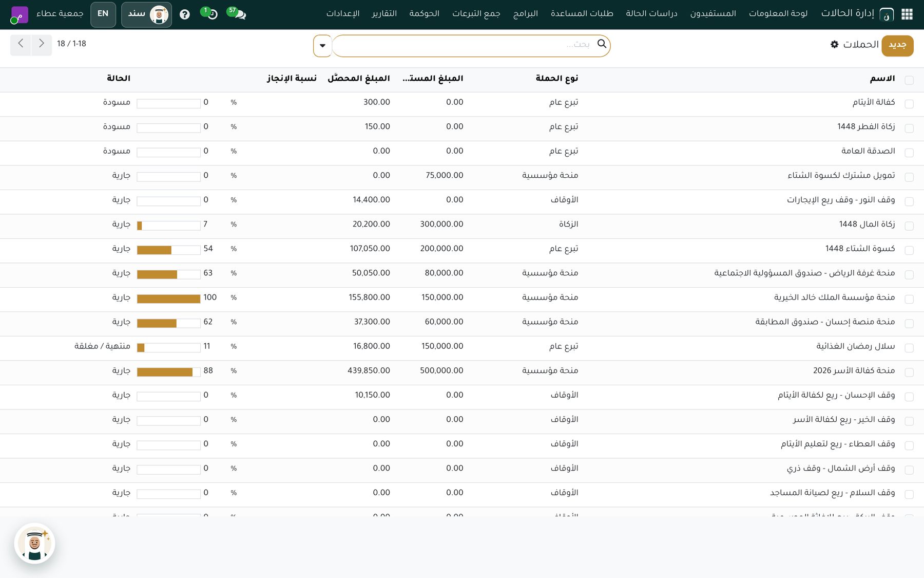Viewport: 924px width, 578px height.
Task: Open the جمع التبرعات menu
Action: click(476, 13)
